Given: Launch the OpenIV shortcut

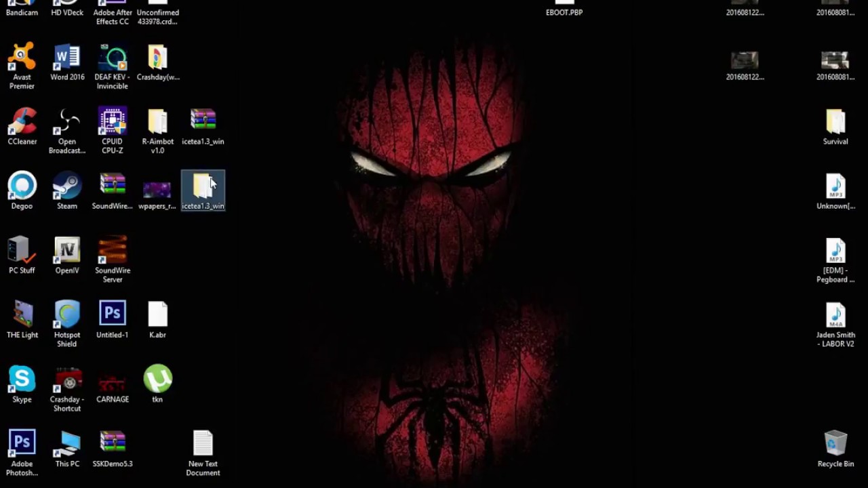Looking at the screenshot, I should coord(67,256).
